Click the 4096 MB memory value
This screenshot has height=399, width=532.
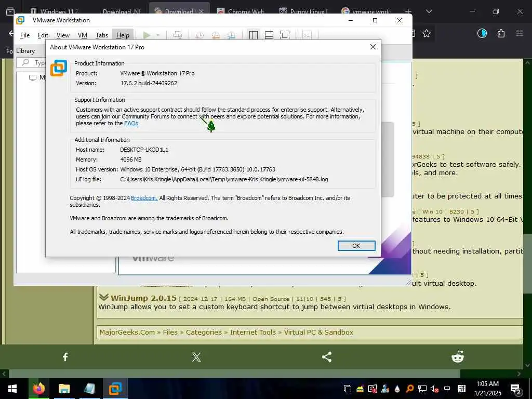click(x=131, y=159)
